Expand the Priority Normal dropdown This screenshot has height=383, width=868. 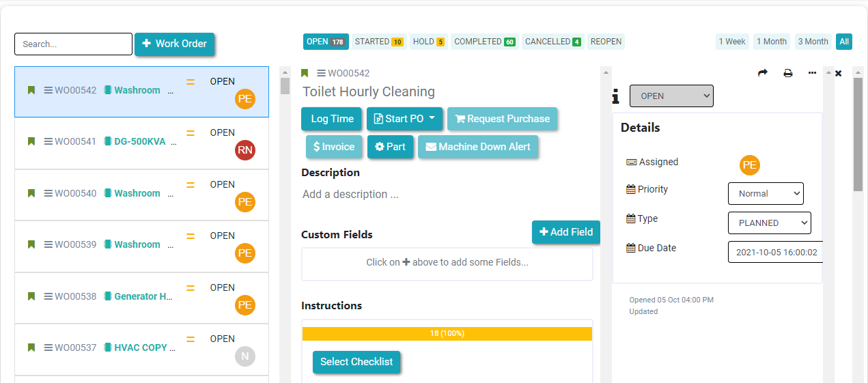[766, 193]
